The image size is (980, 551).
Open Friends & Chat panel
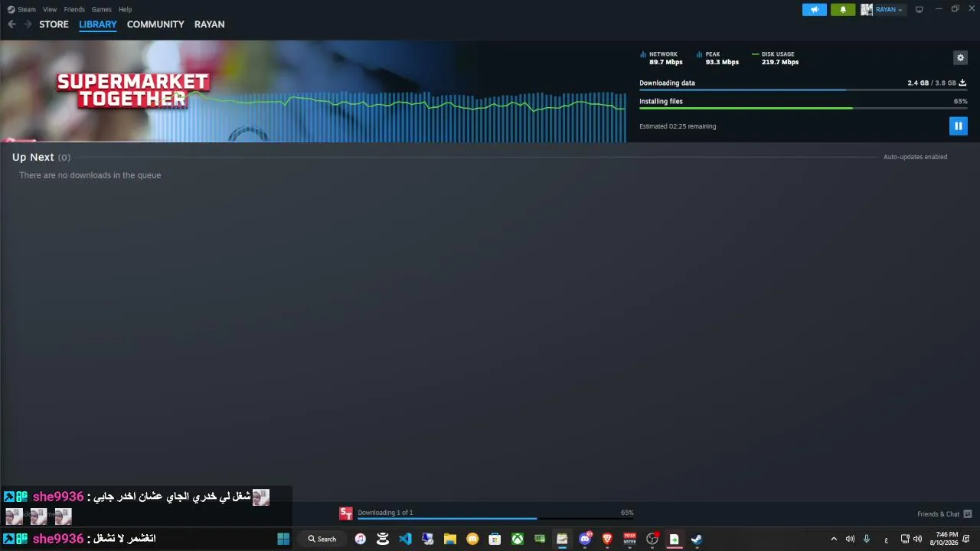pyautogui.click(x=944, y=514)
